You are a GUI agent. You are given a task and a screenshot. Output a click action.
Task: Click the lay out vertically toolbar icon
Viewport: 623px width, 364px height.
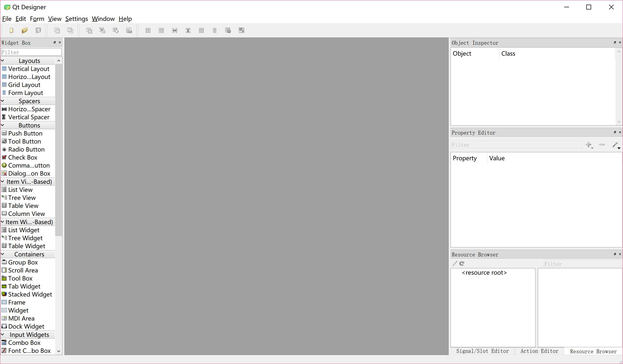[x=161, y=30]
